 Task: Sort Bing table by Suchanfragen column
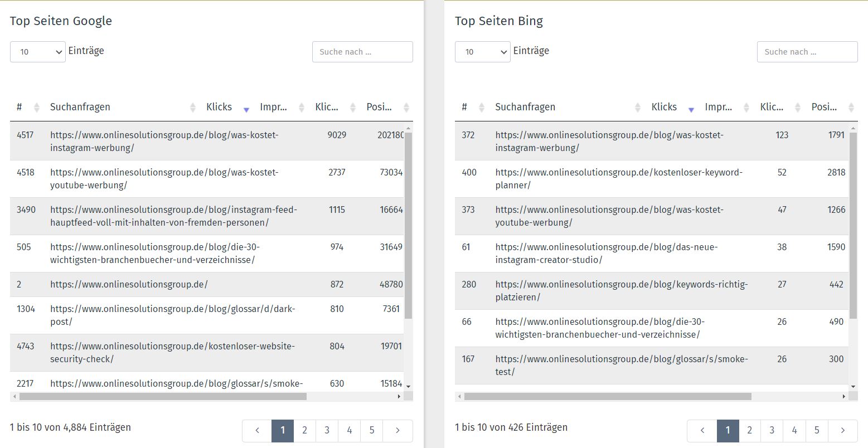coord(566,107)
